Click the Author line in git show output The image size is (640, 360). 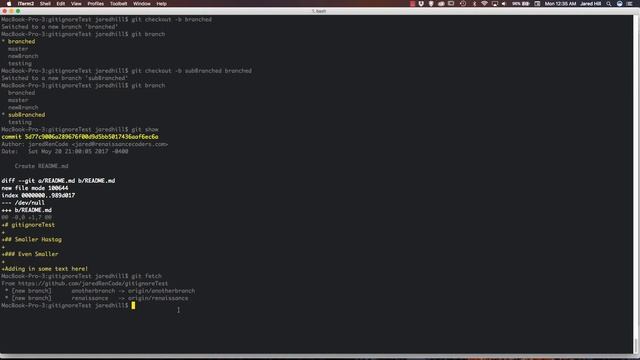click(x=84, y=144)
